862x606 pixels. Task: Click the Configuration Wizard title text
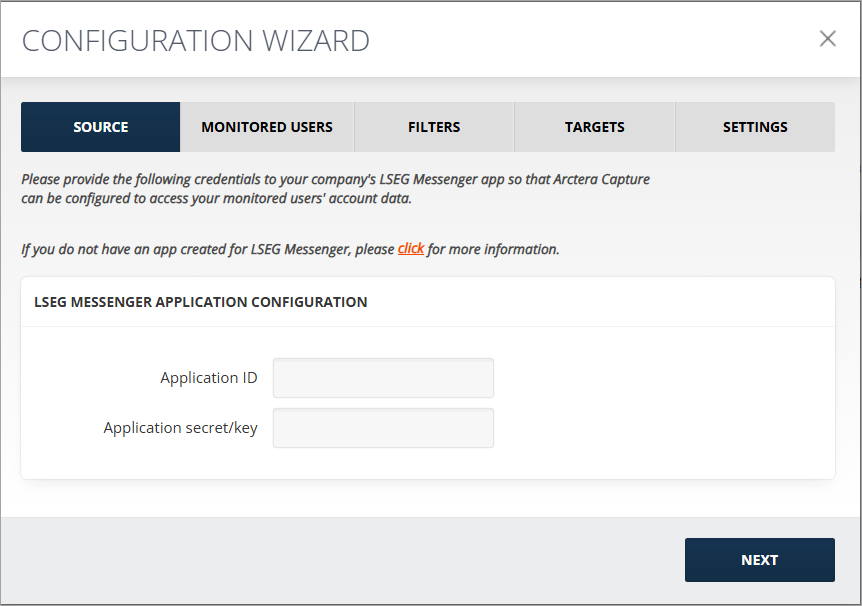coord(196,41)
